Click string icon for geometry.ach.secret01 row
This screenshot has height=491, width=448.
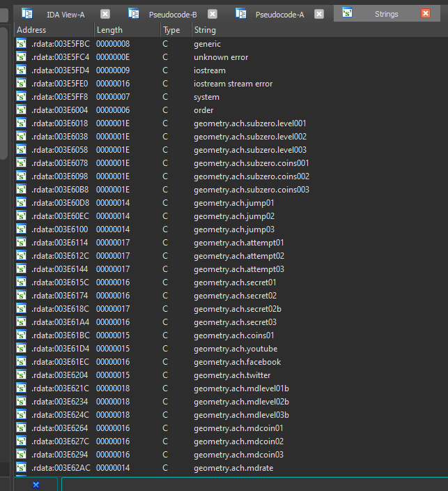22,282
